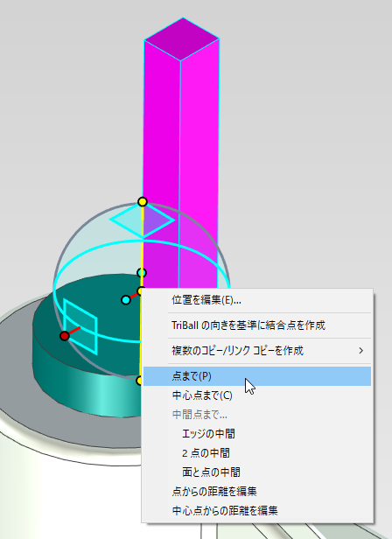Select TriBall の向きを基準に結合点を作成
Screen dimensions: 392x539
click(257, 325)
